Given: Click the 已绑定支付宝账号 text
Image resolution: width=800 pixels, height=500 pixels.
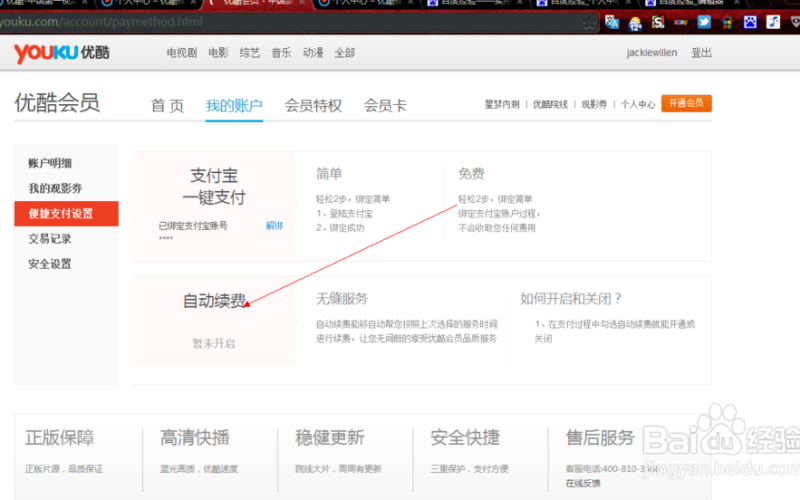Looking at the screenshot, I should pyautogui.click(x=193, y=226).
